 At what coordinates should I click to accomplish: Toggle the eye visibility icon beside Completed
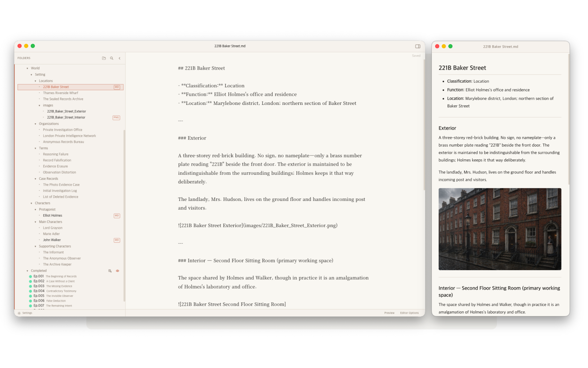coord(118,271)
